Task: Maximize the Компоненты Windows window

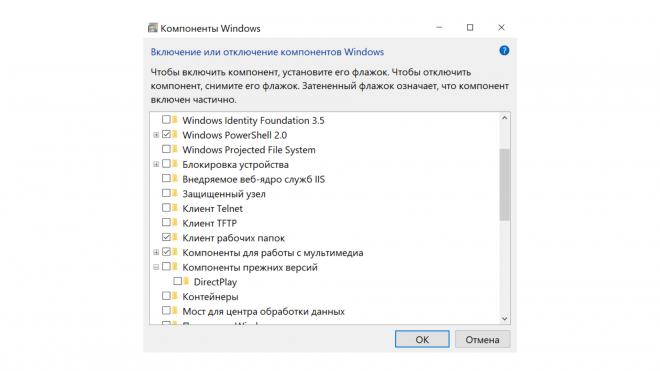Action: (470, 27)
